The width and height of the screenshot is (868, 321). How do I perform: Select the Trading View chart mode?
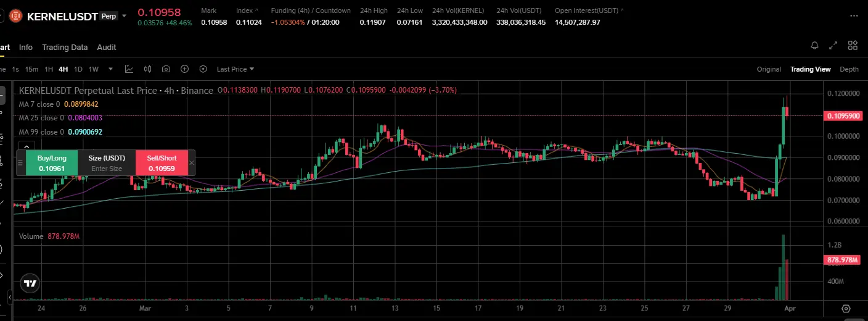point(811,69)
